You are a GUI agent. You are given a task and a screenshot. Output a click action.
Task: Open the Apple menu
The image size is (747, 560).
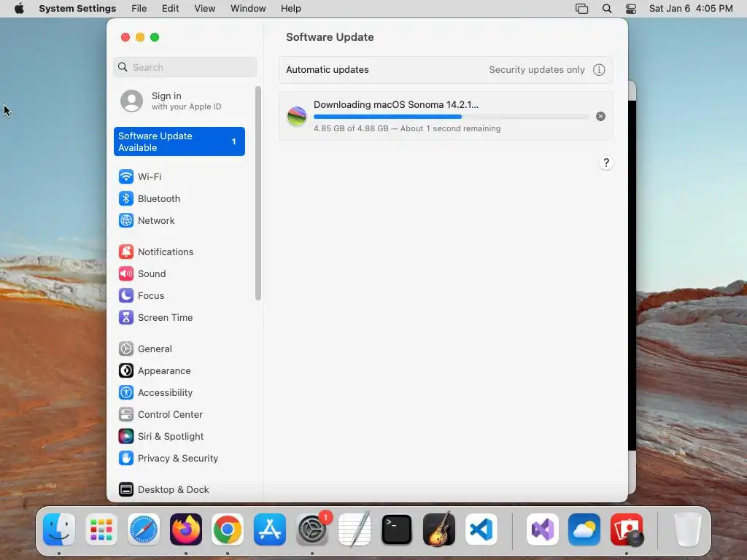[x=19, y=9]
